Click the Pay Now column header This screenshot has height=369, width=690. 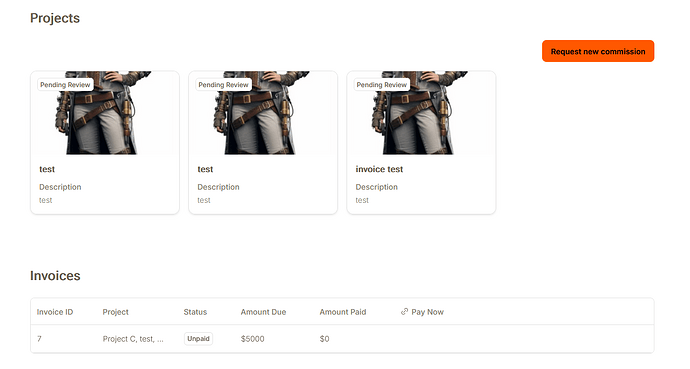pos(422,312)
